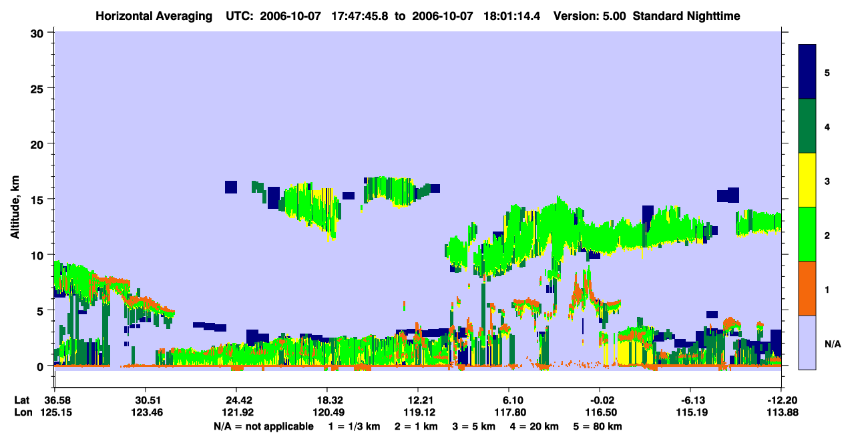
Task: Click the dark green colorbar segment labeled 4
Action: pos(807,126)
